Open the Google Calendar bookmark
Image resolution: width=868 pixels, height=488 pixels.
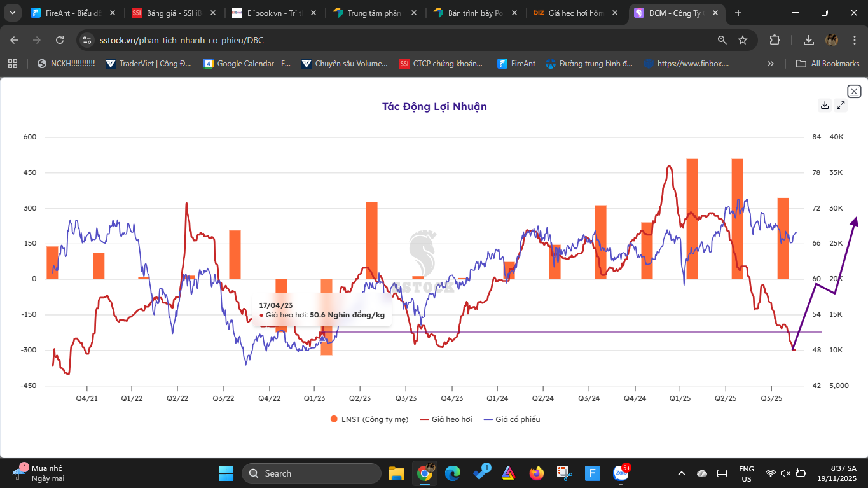coord(247,64)
